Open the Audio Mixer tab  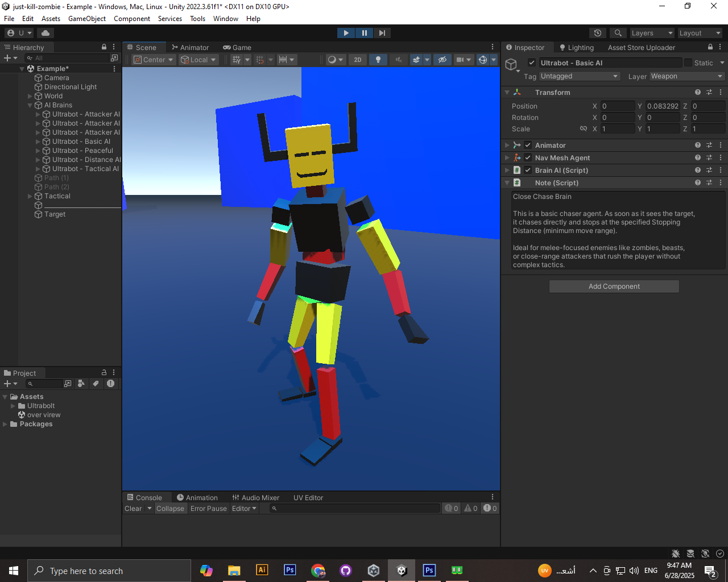click(256, 498)
